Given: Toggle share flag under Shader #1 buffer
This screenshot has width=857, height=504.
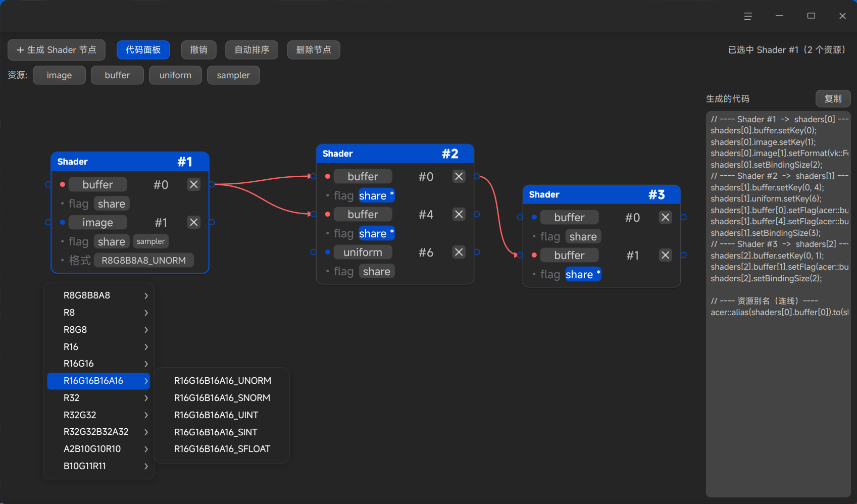Looking at the screenshot, I should pyautogui.click(x=112, y=204).
